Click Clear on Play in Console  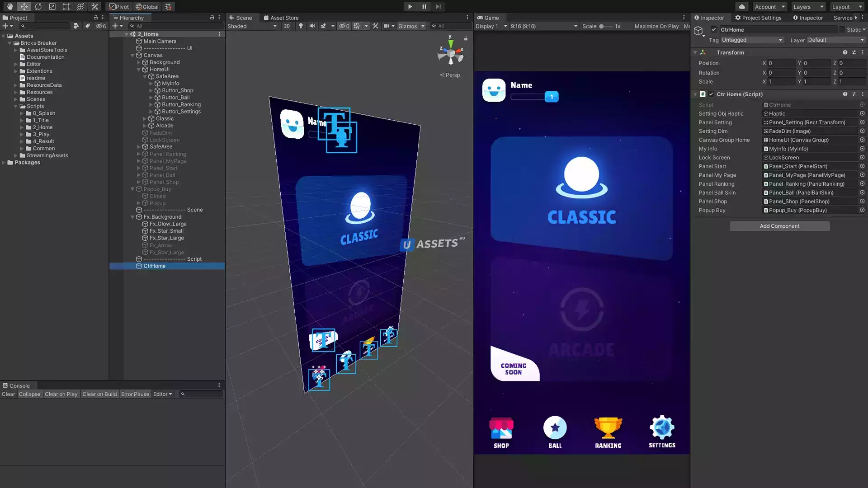(x=61, y=394)
